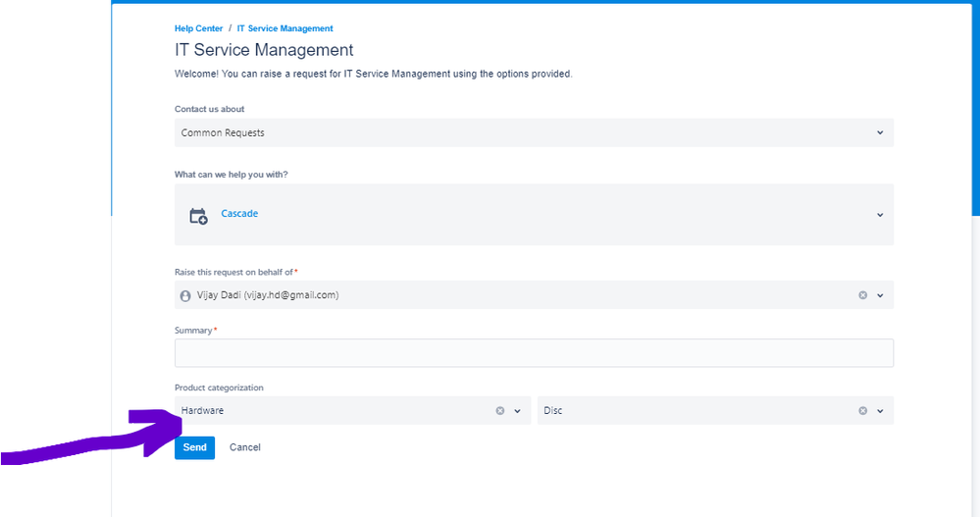The width and height of the screenshot is (980, 517).
Task: Click the Cascade request type link
Action: (239, 213)
